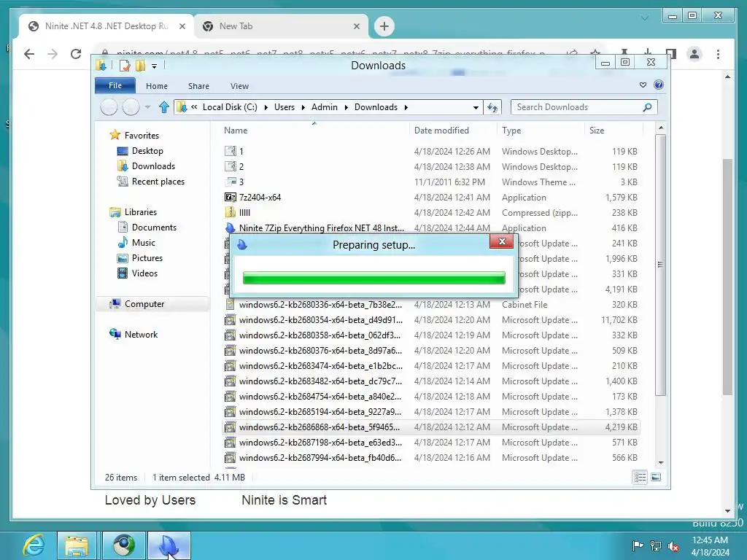Click the Explorer Up one level arrow
The height and width of the screenshot is (560, 747).
point(164,107)
